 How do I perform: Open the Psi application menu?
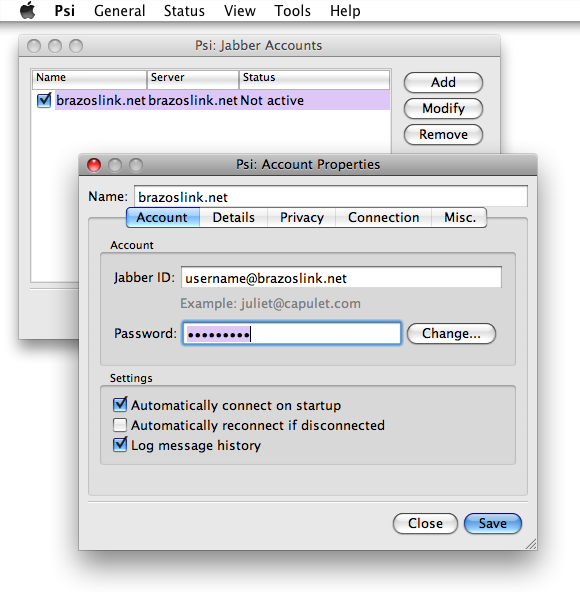(x=65, y=11)
